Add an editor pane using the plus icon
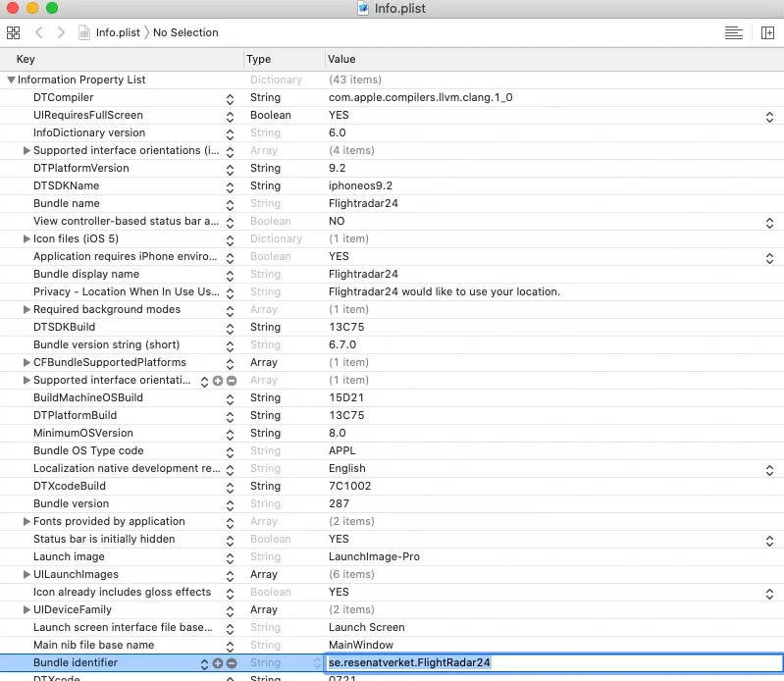This screenshot has width=784, height=681. click(767, 33)
